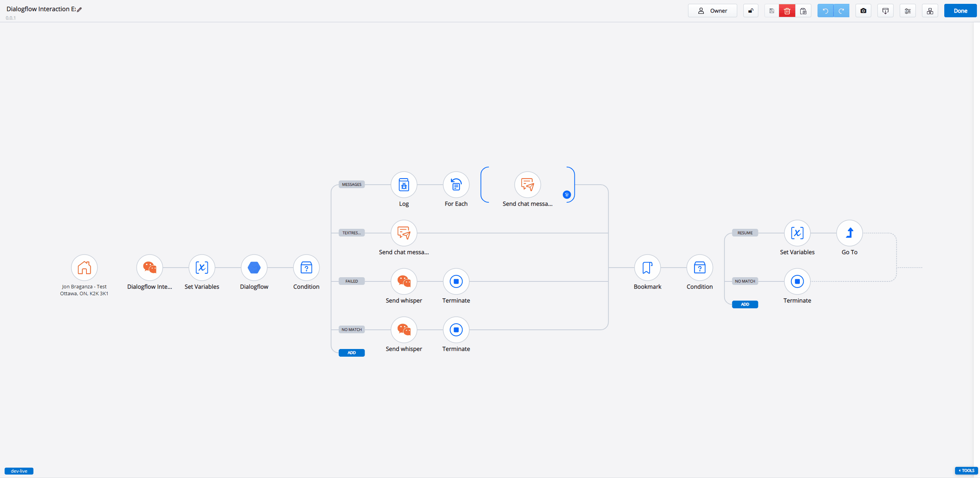Click 'Jon Braganza - Test' label

(x=84, y=286)
